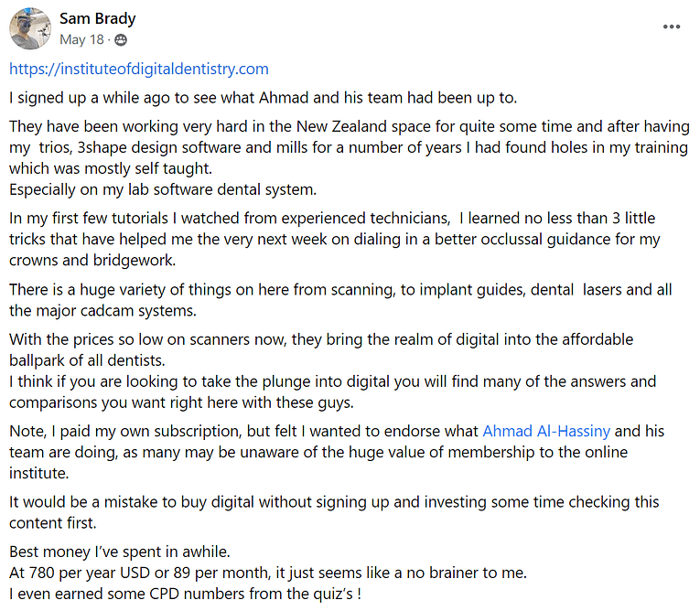
Task: Click the text about huge variety of things
Action: tap(340, 300)
